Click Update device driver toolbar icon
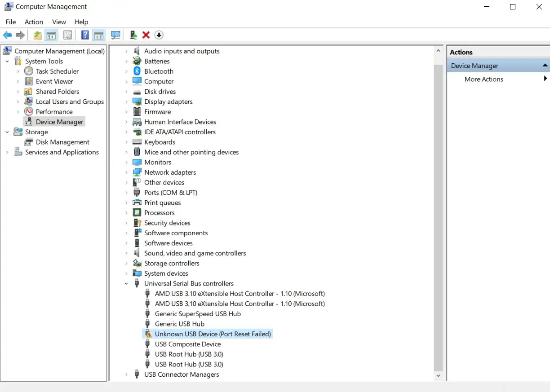 click(x=133, y=35)
